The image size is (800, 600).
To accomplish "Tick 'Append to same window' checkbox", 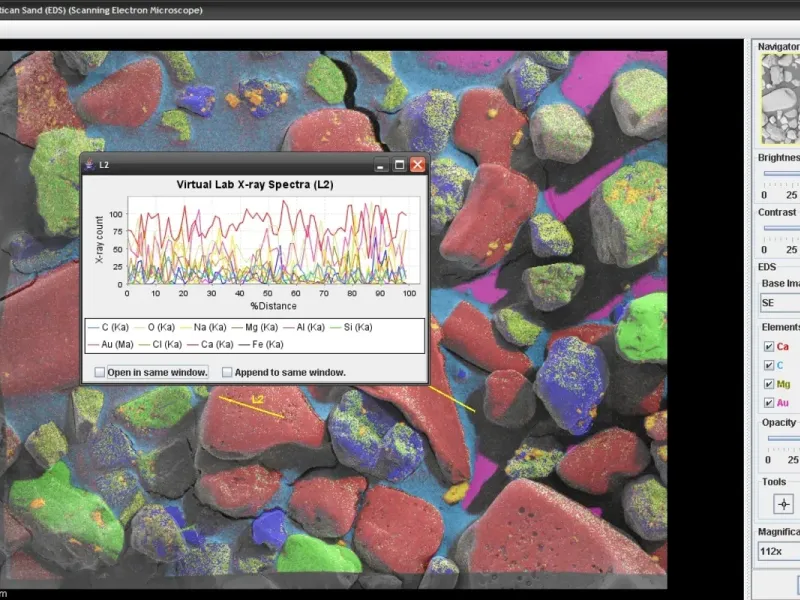I will [227, 372].
